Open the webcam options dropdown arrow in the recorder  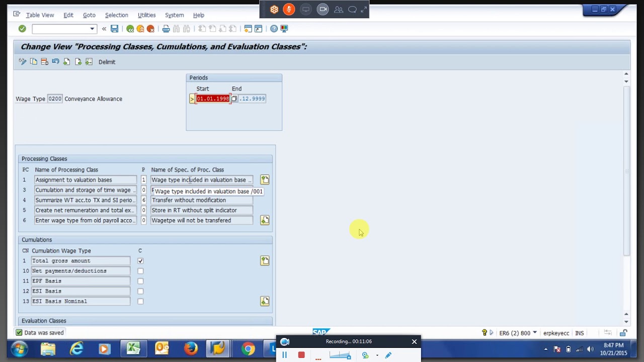coord(377,355)
